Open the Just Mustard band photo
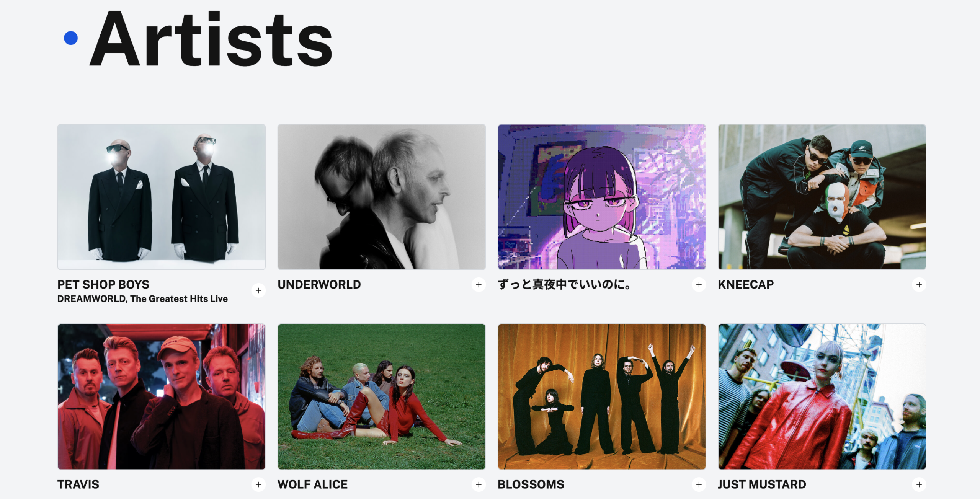This screenshot has height=499, width=980. click(822, 396)
